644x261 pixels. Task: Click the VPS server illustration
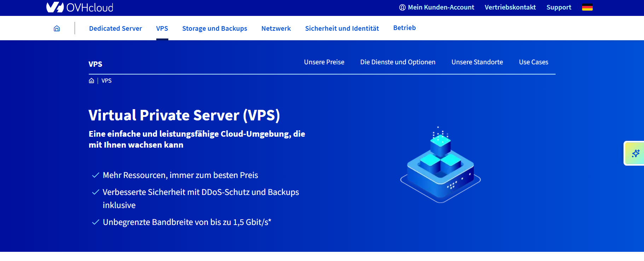point(440,165)
